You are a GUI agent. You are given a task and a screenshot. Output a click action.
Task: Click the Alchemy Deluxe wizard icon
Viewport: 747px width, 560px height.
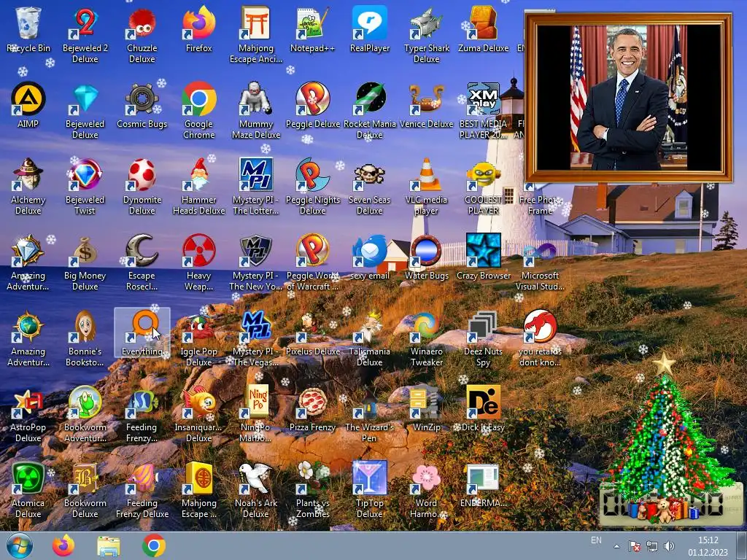coord(28,174)
